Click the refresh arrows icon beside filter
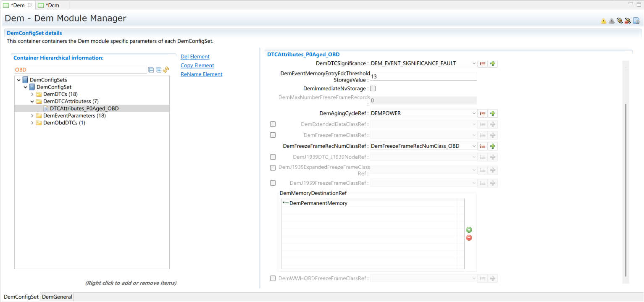 [x=166, y=70]
